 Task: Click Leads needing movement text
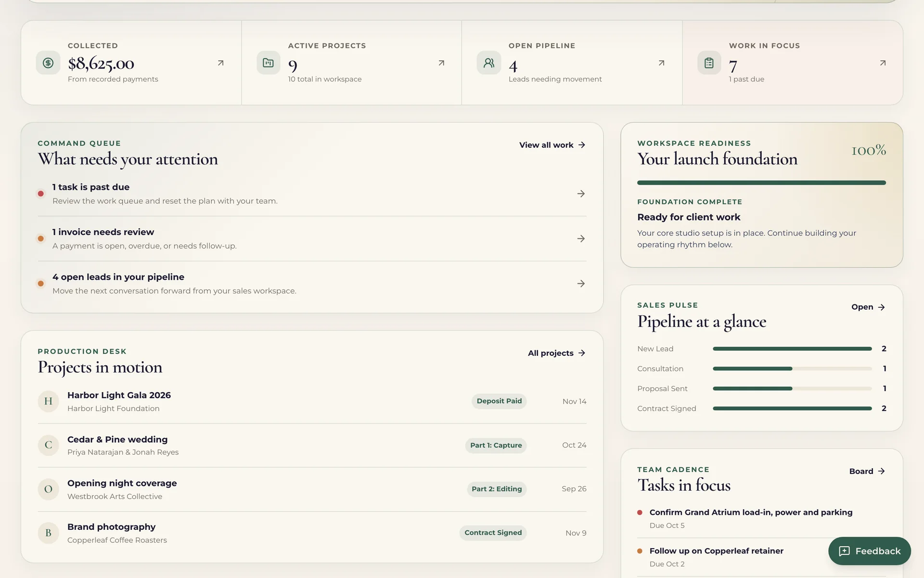click(x=555, y=79)
